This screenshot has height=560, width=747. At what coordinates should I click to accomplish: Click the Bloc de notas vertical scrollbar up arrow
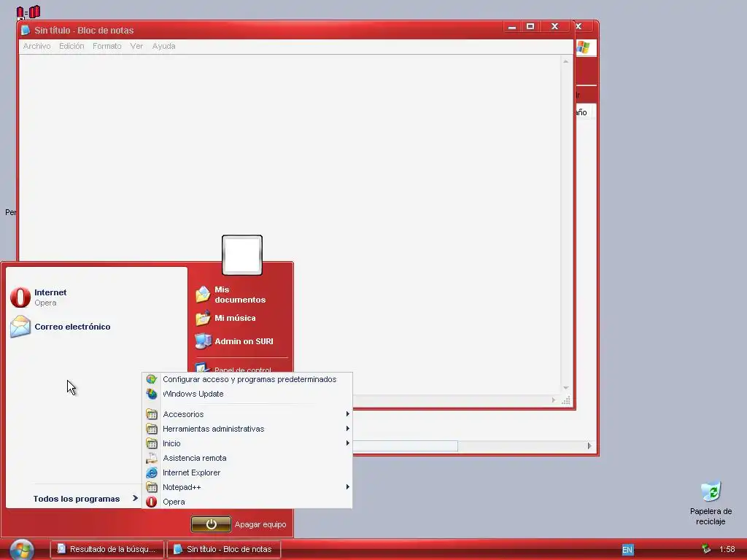565,61
